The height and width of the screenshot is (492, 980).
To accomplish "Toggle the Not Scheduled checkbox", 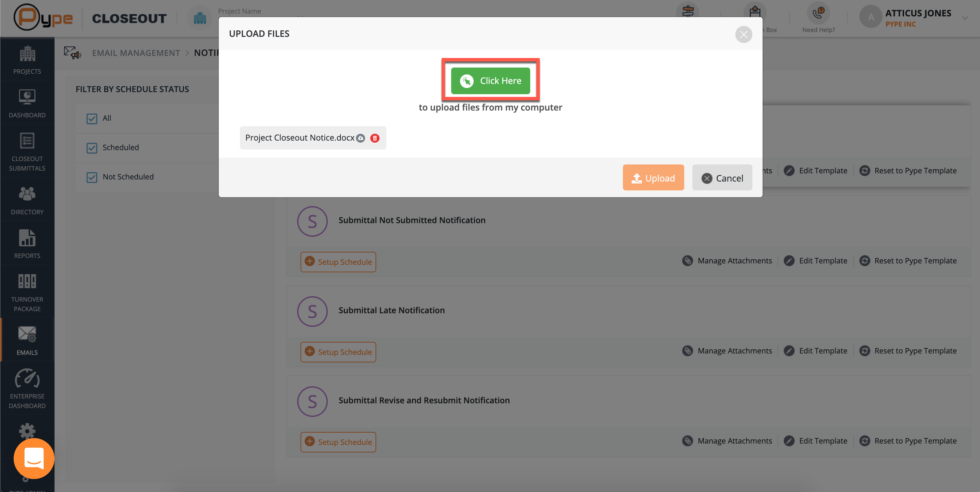I will [92, 177].
